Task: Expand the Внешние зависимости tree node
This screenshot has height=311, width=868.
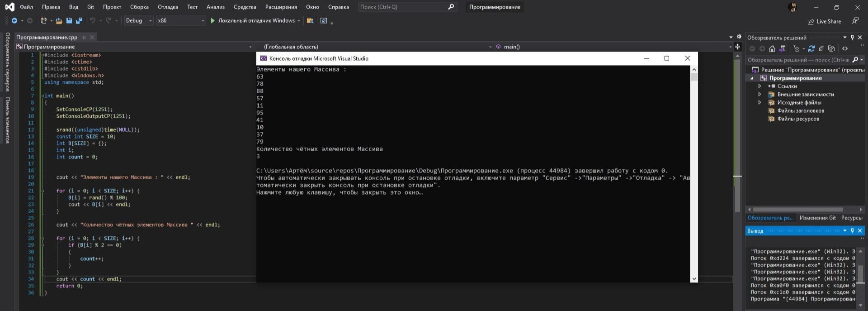Action: [759, 94]
